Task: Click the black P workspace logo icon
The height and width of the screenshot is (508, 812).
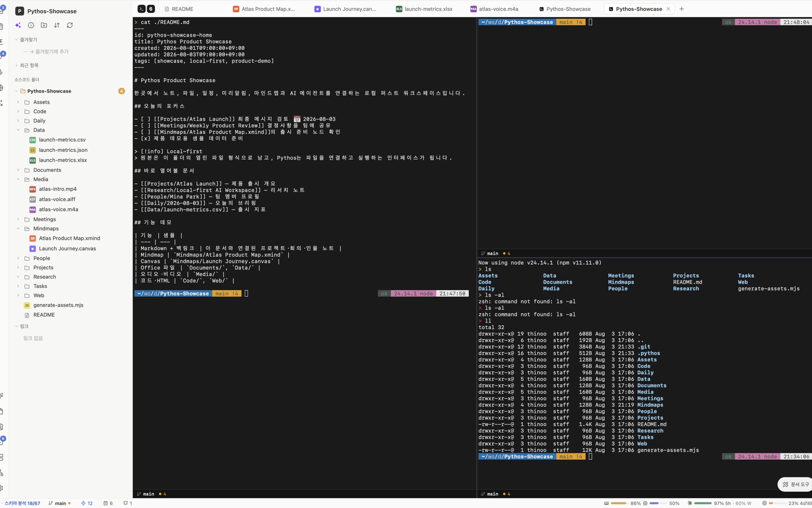Action: tap(19, 11)
